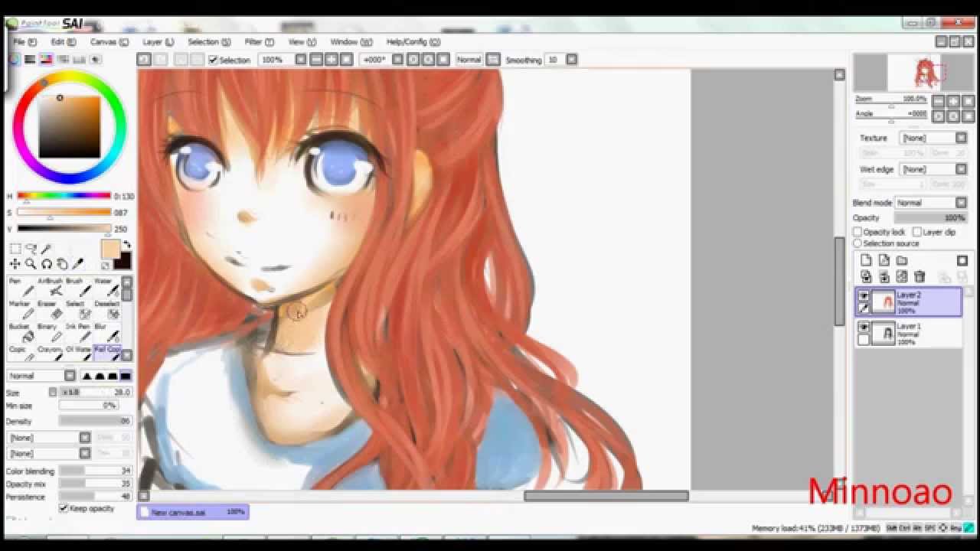
Task: Open the stabilizer Normal mode dropdown
Action: 493,60
